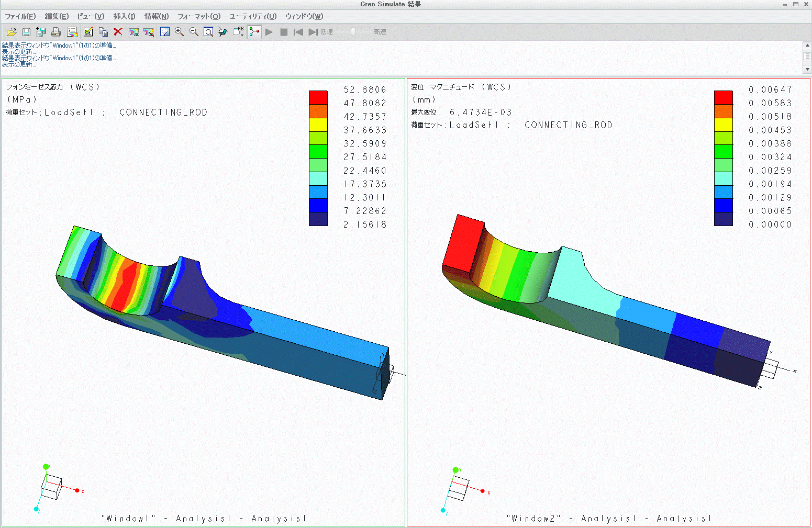Click yellow swatch in stress legend

318,125
